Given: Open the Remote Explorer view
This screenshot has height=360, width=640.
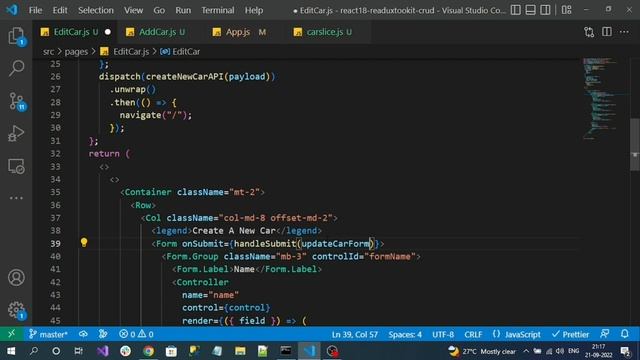Looking at the screenshot, I should pos(16,166).
